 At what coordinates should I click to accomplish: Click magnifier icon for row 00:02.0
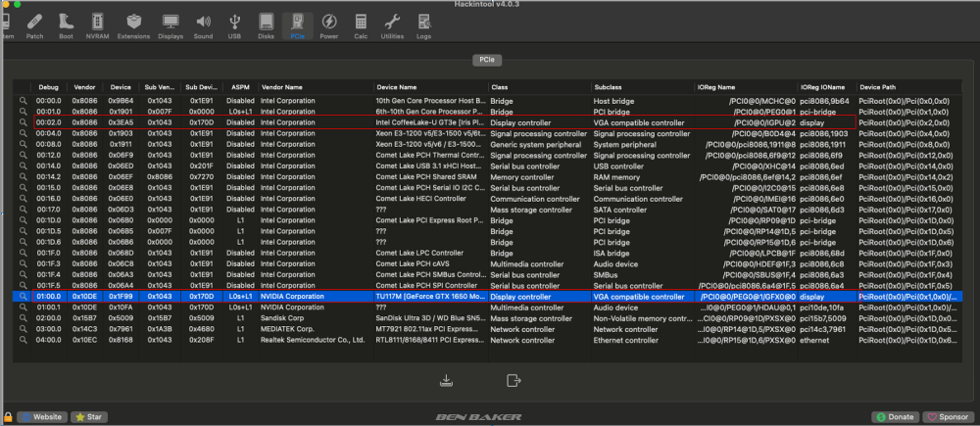coord(24,122)
